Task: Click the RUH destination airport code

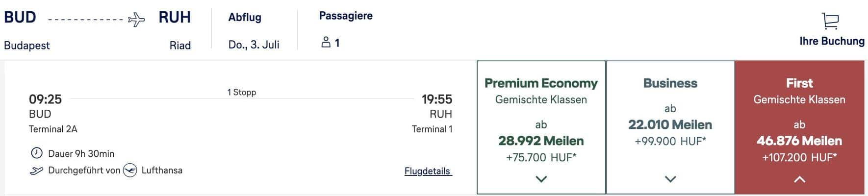Action: tap(175, 17)
